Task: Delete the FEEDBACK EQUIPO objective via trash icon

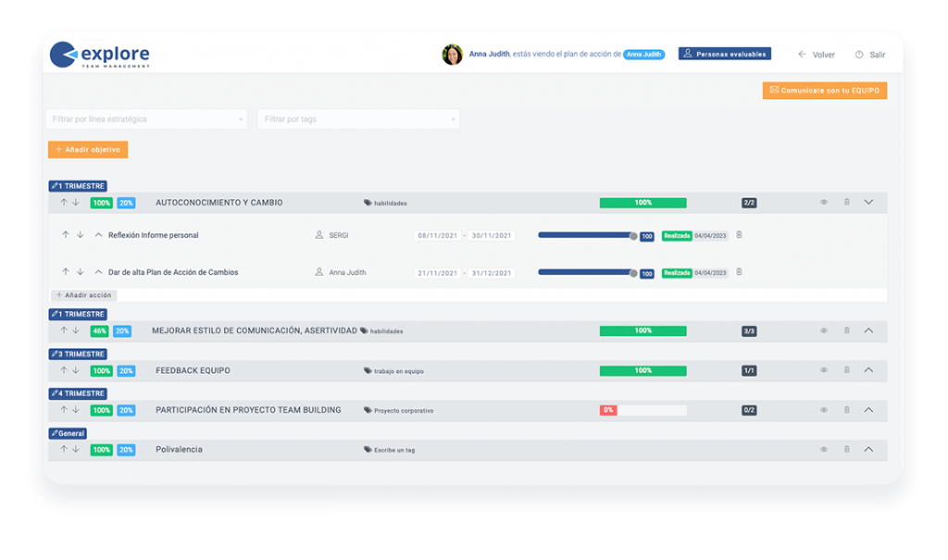Action: [845, 370]
